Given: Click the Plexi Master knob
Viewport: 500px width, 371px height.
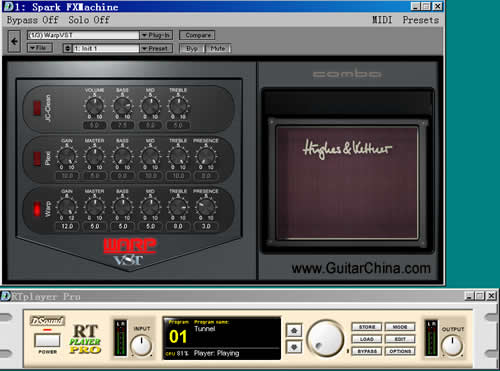Looking at the screenshot, I should pos(95,157).
